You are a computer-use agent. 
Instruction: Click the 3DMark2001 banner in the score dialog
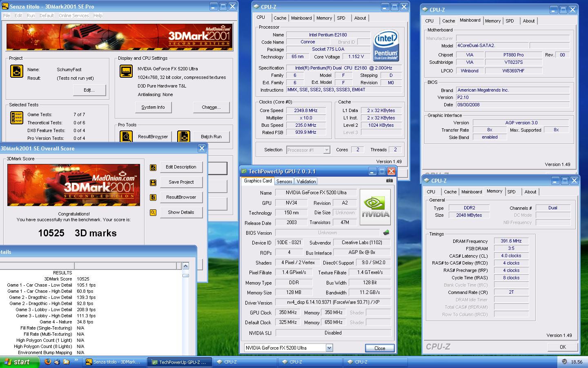[x=73, y=185]
